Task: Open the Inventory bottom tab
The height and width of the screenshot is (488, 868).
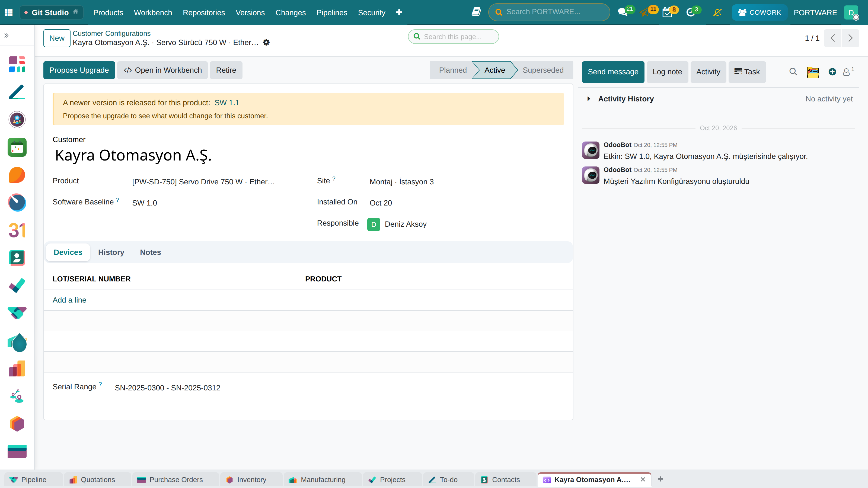Action: [251, 480]
